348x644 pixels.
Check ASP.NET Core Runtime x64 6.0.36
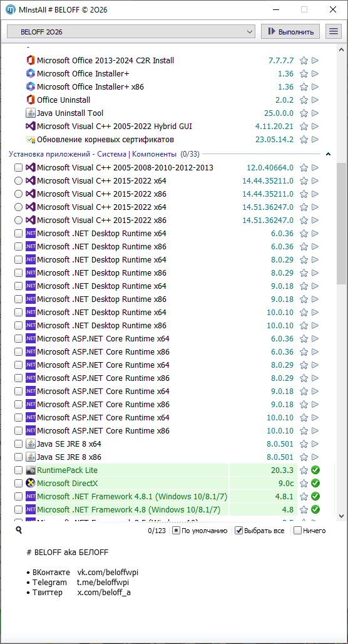pos(19,339)
